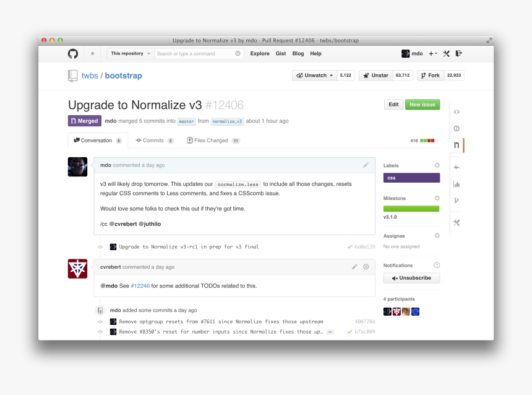The width and height of the screenshot is (532, 395).
Task: Open cvrebert's large avatar beside comment
Action: pyautogui.click(x=77, y=269)
